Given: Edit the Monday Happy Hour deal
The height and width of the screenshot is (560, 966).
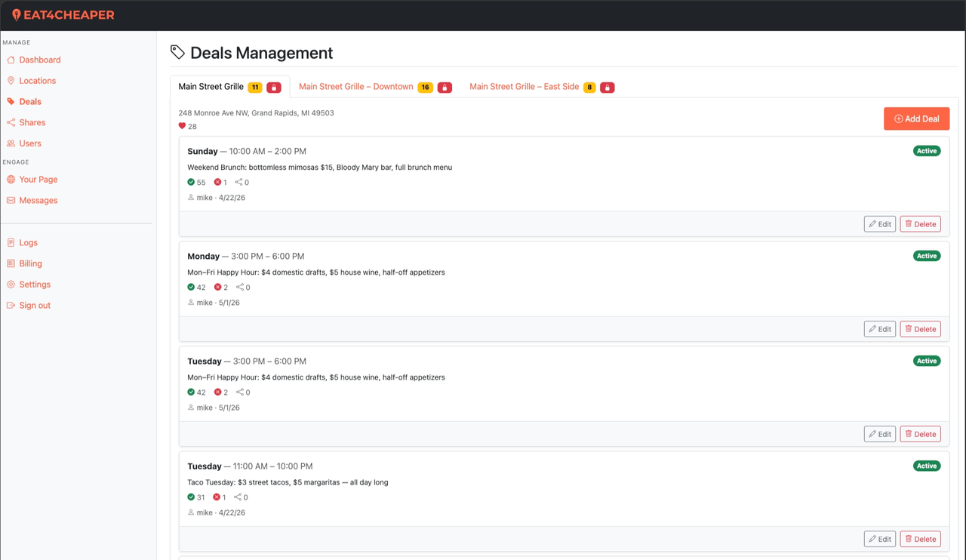Looking at the screenshot, I should point(880,329).
